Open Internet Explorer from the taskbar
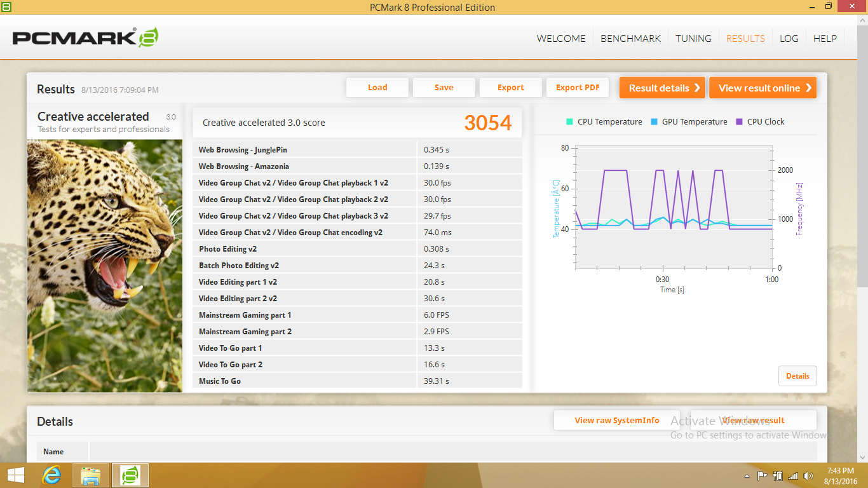The height and width of the screenshot is (488, 868). click(52, 475)
